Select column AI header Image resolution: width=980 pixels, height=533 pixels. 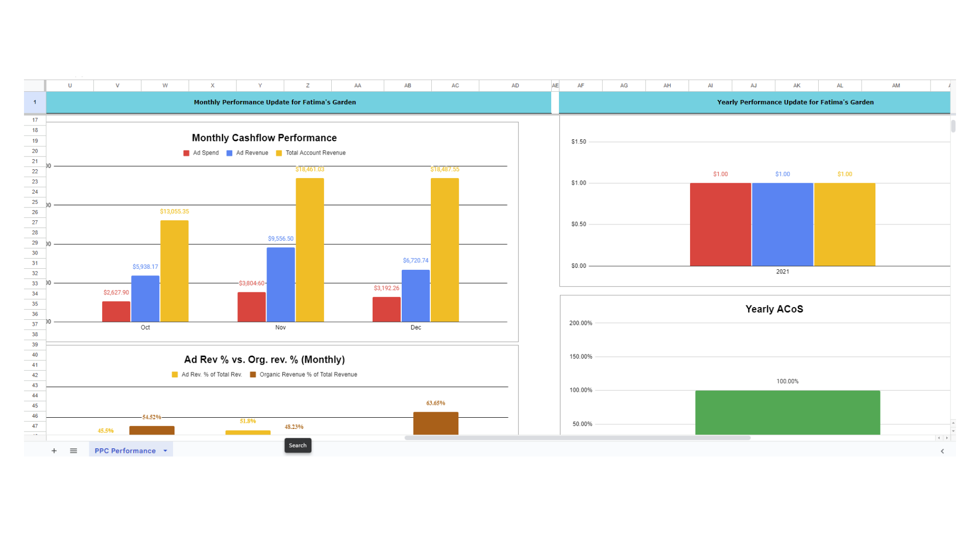(710, 86)
